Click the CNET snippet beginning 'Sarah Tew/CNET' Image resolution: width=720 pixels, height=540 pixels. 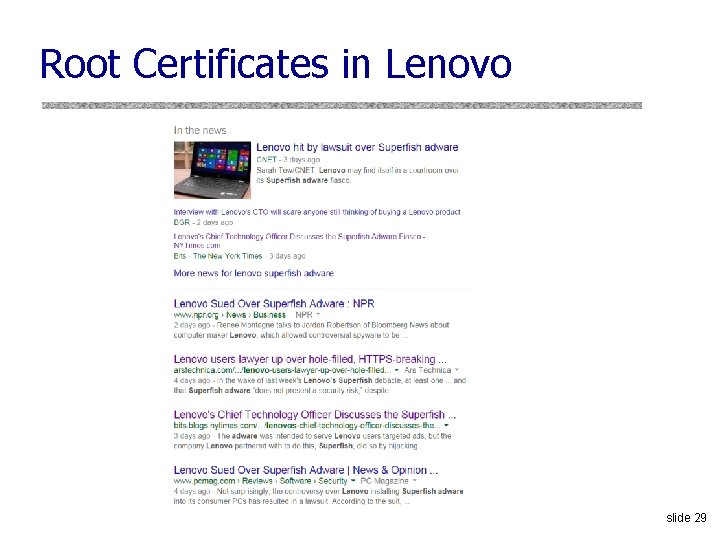coord(357,175)
